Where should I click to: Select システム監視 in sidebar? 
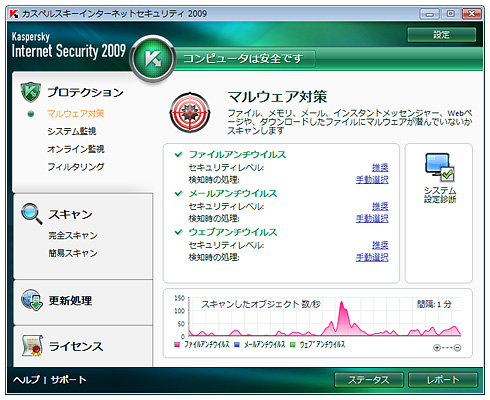pyautogui.click(x=72, y=131)
